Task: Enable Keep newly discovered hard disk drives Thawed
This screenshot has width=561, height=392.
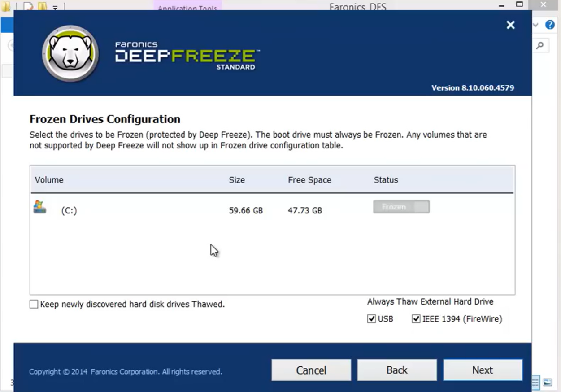Action: coord(34,305)
